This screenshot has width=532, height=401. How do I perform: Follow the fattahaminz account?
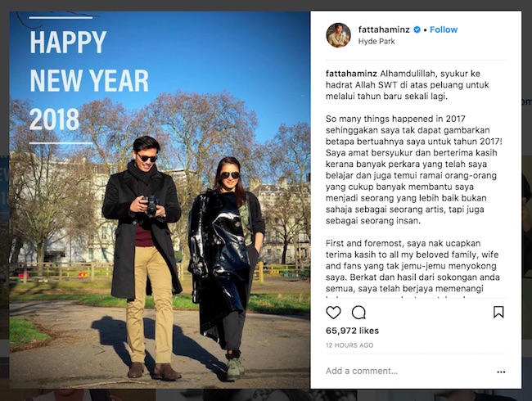[444, 29]
